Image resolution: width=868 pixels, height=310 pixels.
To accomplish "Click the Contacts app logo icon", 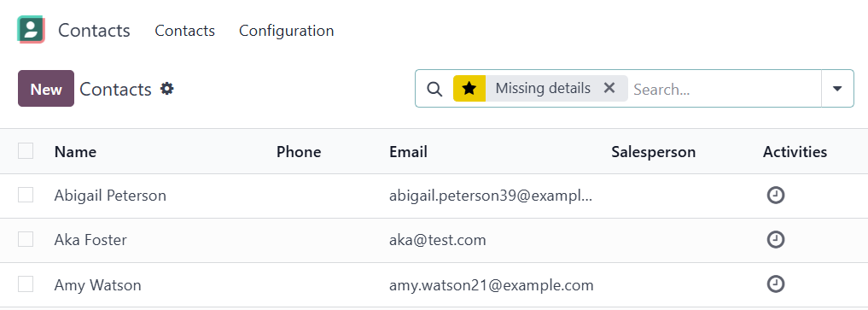I will [31, 30].
